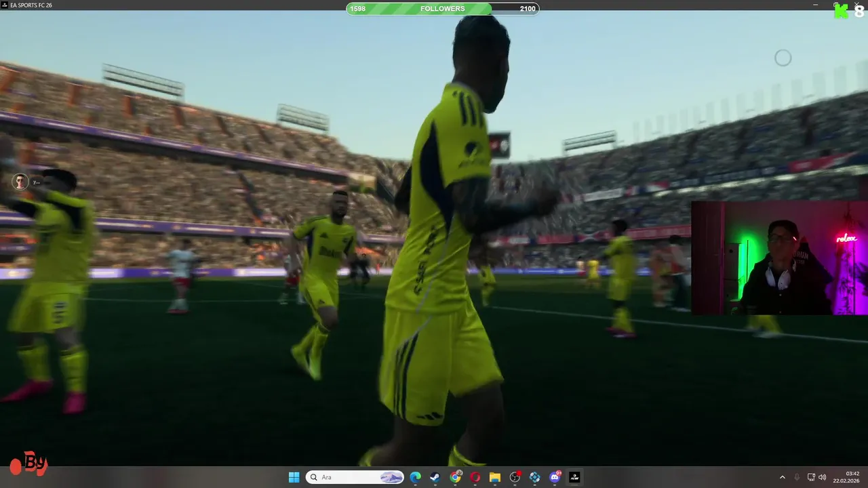Image resolution: width=868 pixels, height=488 pixels.
Task: Open Steam from the taskbar
Action: coord(435,477)
